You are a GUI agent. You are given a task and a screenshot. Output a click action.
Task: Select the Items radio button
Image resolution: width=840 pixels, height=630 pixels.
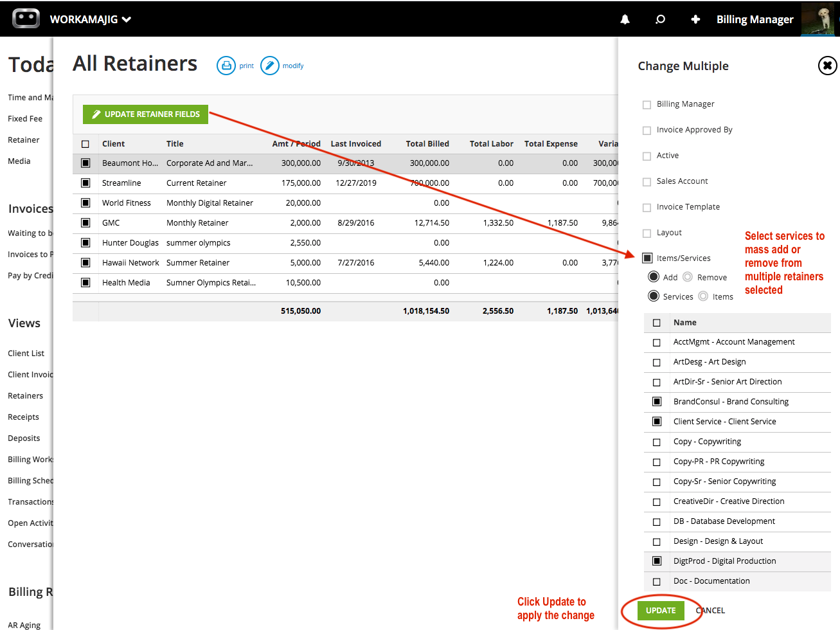[703, 296]
